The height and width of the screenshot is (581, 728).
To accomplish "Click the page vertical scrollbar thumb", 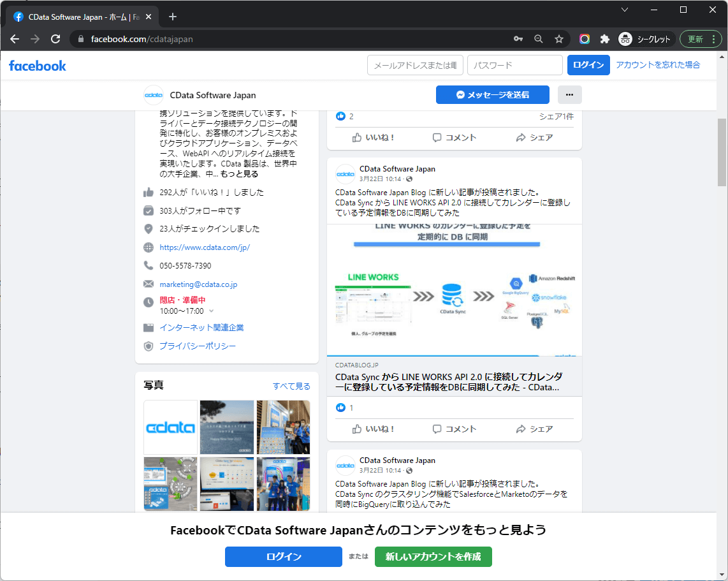I will 722,152.
